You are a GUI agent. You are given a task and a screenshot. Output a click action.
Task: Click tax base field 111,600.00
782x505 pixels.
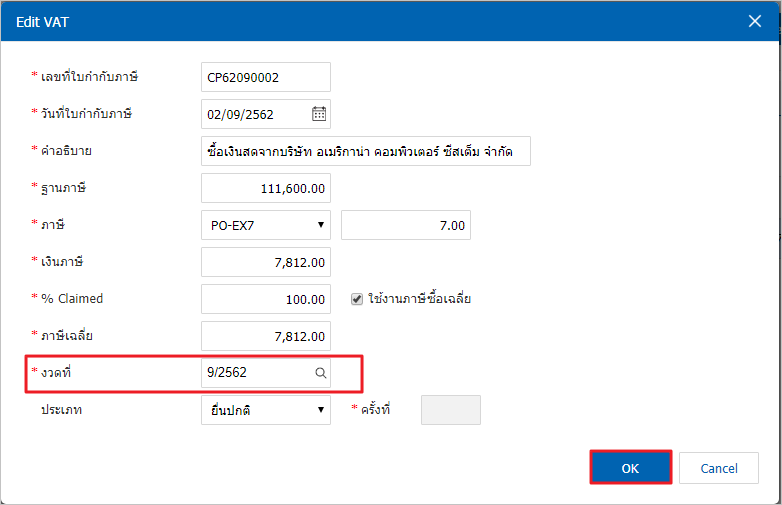click(266, 188)
